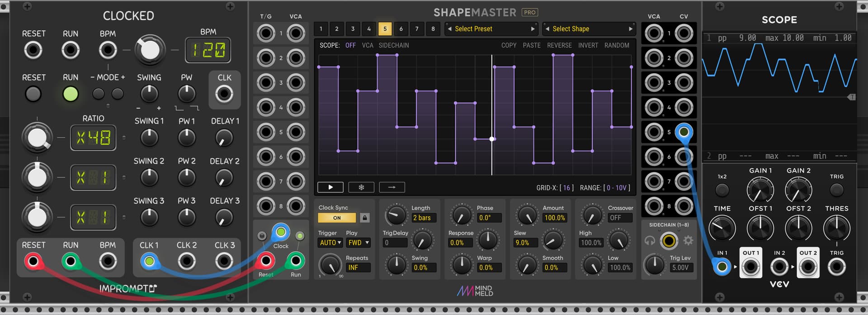Click the RESET input jack above Clocked's RESET button

(33, 50)
